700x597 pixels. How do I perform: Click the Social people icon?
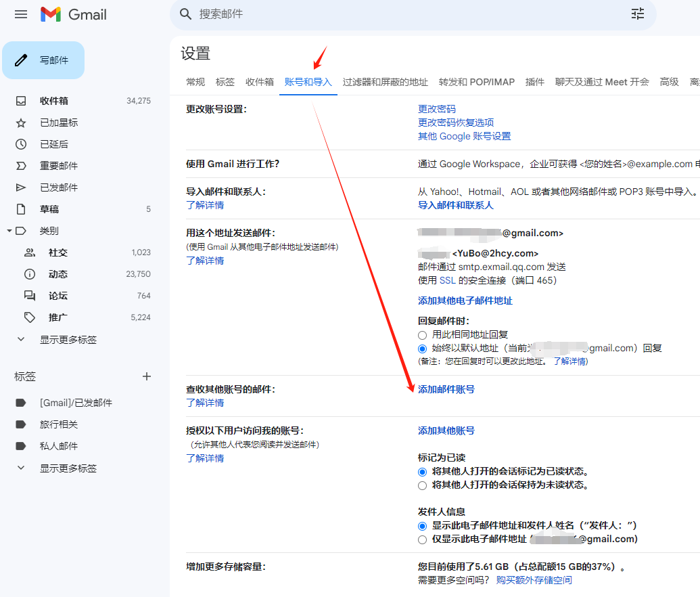click(30, 252)
